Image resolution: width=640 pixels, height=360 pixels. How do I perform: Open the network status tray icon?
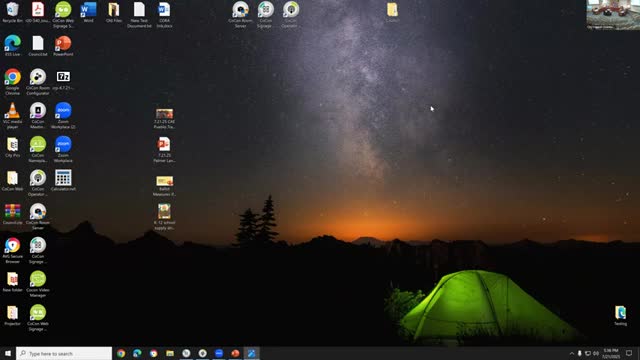point(588,353)
